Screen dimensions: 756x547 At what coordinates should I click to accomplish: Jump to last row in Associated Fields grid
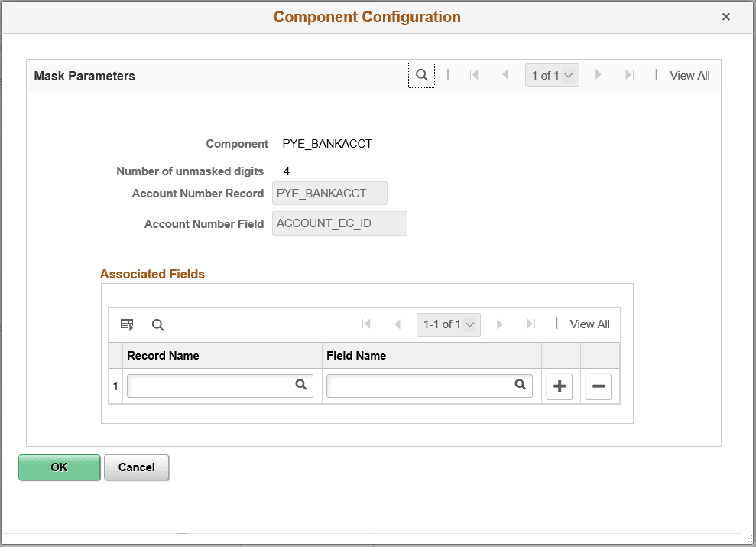tap(530, 324)
